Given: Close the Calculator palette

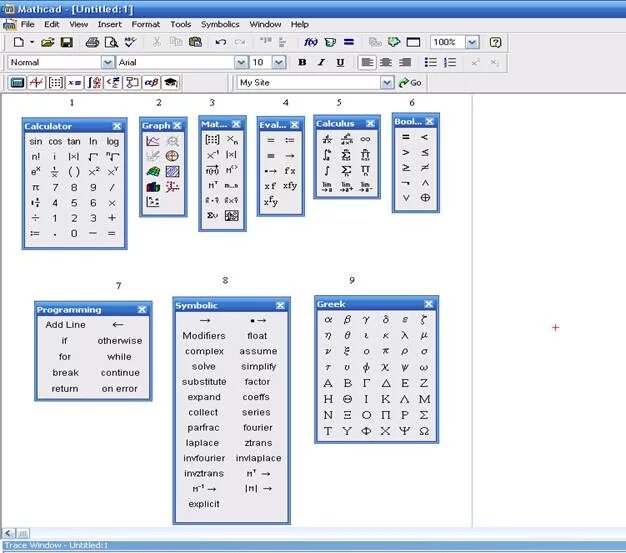Looking at the screenshot, I should (117, 126).
